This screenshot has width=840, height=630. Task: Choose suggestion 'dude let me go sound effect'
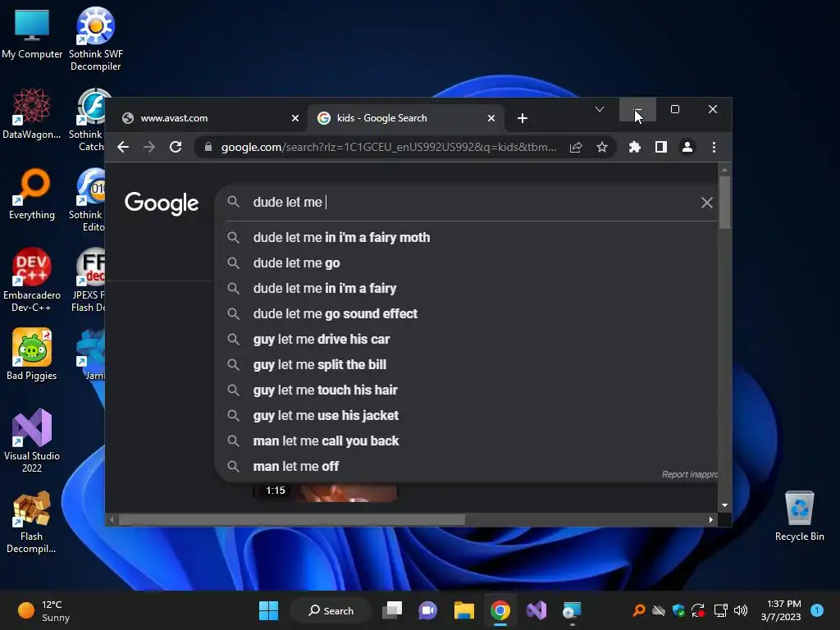point(466,314)
